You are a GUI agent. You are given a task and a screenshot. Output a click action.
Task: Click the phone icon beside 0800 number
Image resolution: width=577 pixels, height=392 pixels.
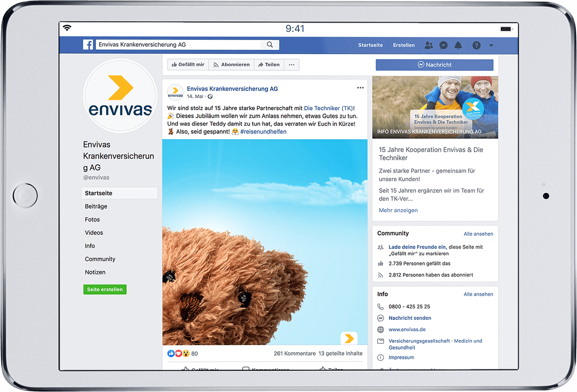coord(380,306)
